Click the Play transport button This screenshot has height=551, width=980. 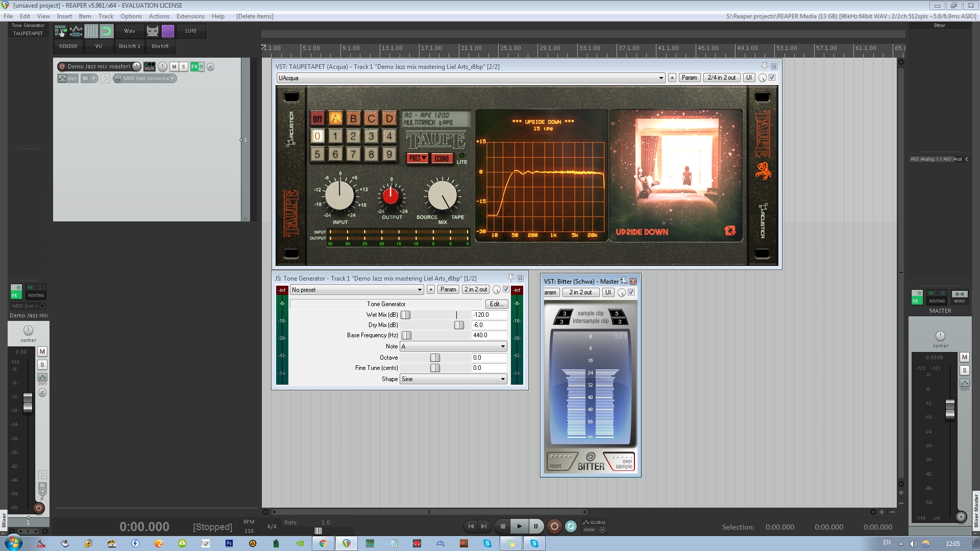pos(519,526)
